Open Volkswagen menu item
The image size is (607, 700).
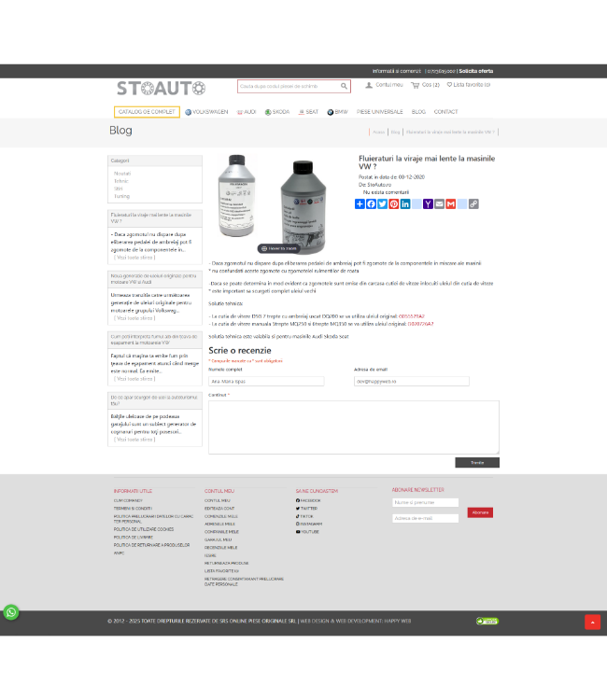pyautogui.click(x=206, y=112)
